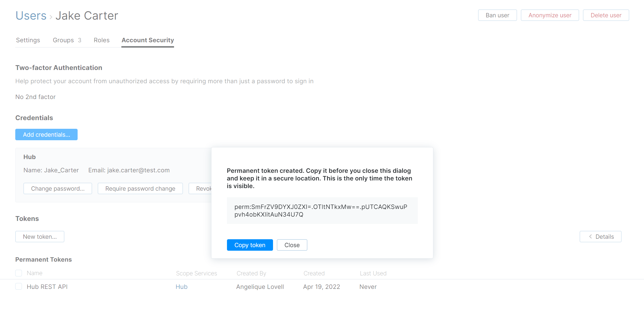This screenshot has width=644, height=310.
Task: Switch to the Account Security tab
Action: coord(148,40)
